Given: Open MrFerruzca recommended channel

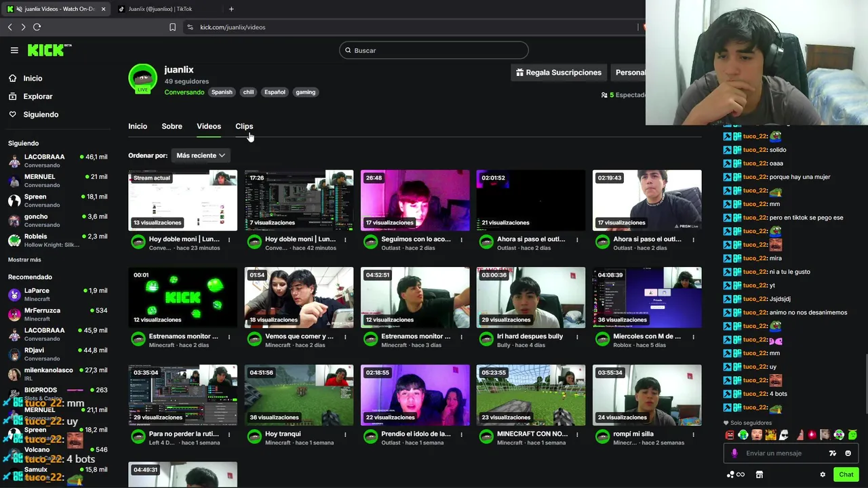Looking at the screenshot, I should point(58,314).
